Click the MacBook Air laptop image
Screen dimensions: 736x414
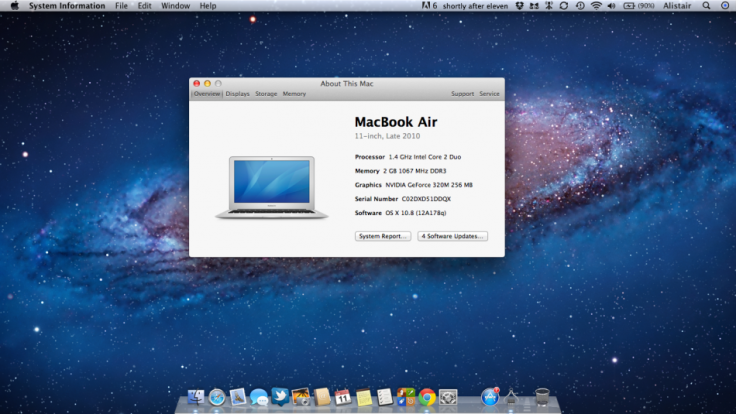272,187
